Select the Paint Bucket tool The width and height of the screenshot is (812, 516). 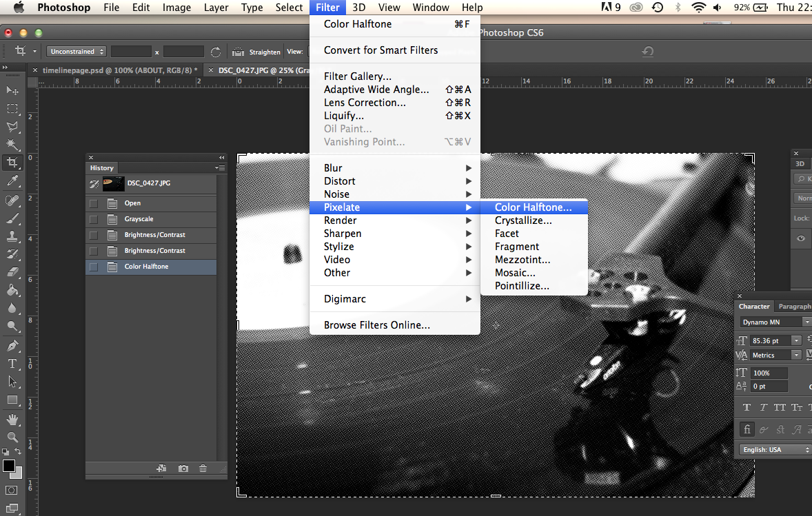pos(12,290)
